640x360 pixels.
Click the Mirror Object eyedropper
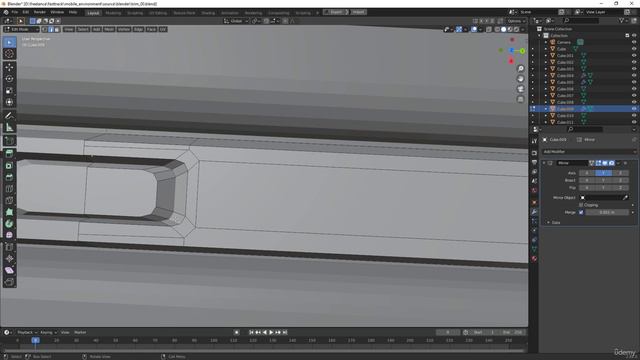[625, 198]
